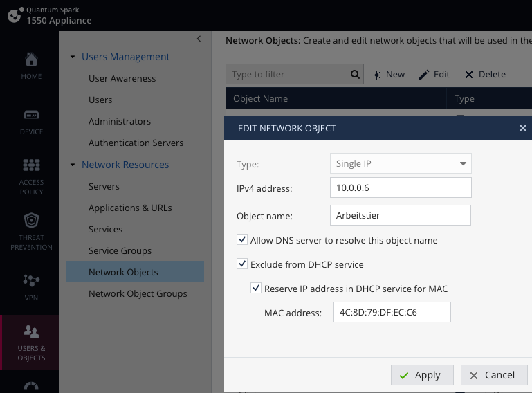This screenshot has width=532, height=393.
Task: Sort by Type column header
Action: coord(485,98)
